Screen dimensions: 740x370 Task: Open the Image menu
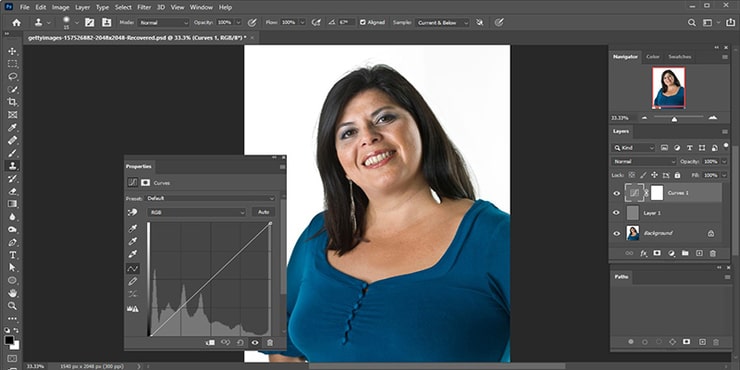click(x=60, y=7)
